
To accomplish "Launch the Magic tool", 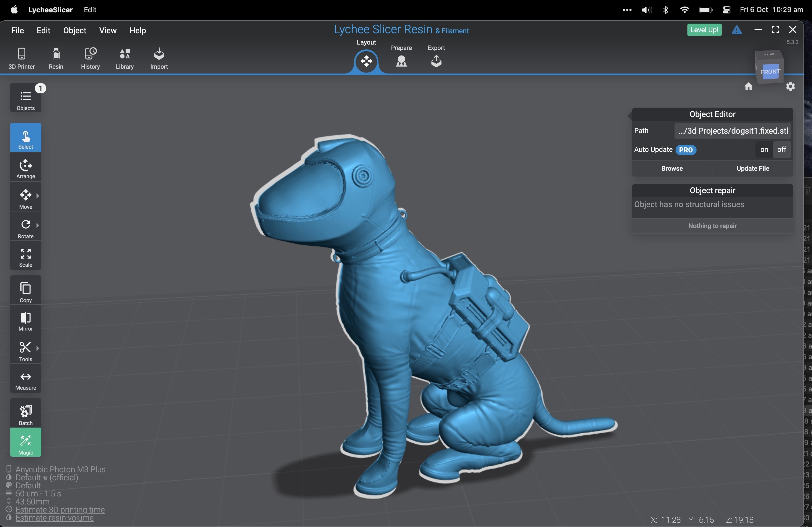I will click(26, 442).
